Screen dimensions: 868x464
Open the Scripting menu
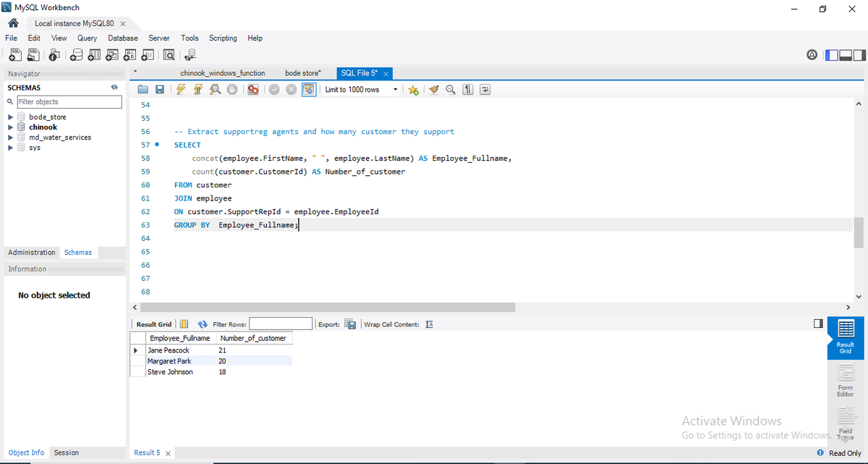223,38
